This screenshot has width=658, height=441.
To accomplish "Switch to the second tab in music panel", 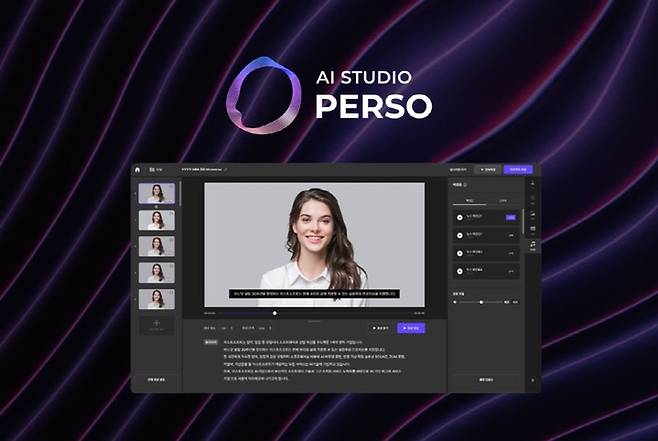I will click(x=503, y=199).
